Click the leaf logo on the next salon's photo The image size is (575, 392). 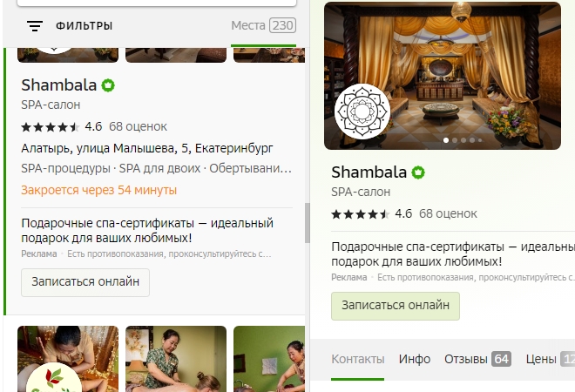pos(54,378)
